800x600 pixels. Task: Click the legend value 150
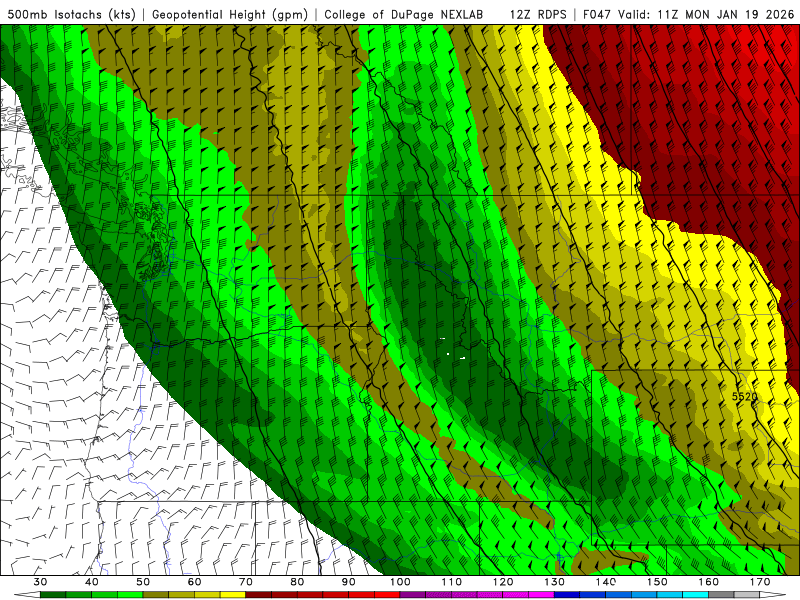point(657,582)
